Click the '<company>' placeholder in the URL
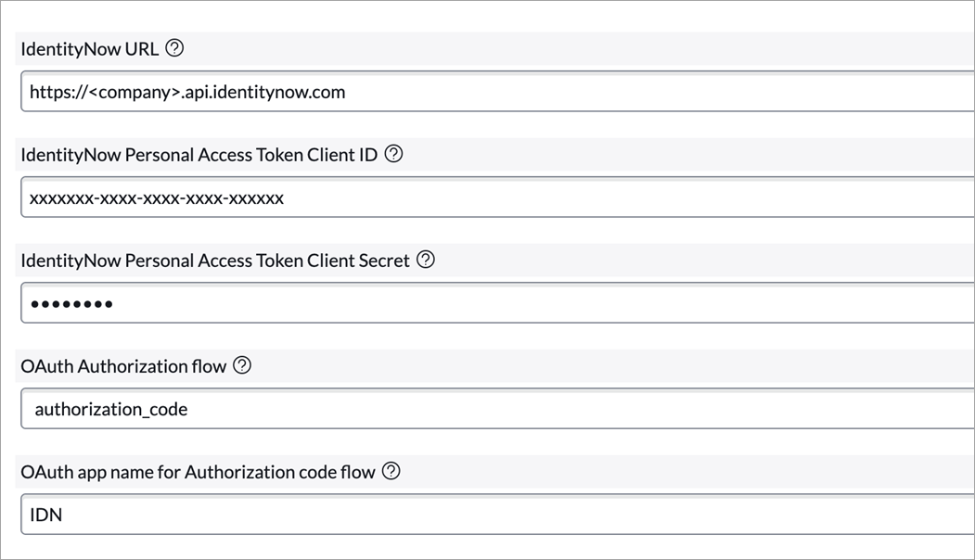 click(x=135, y=92)
